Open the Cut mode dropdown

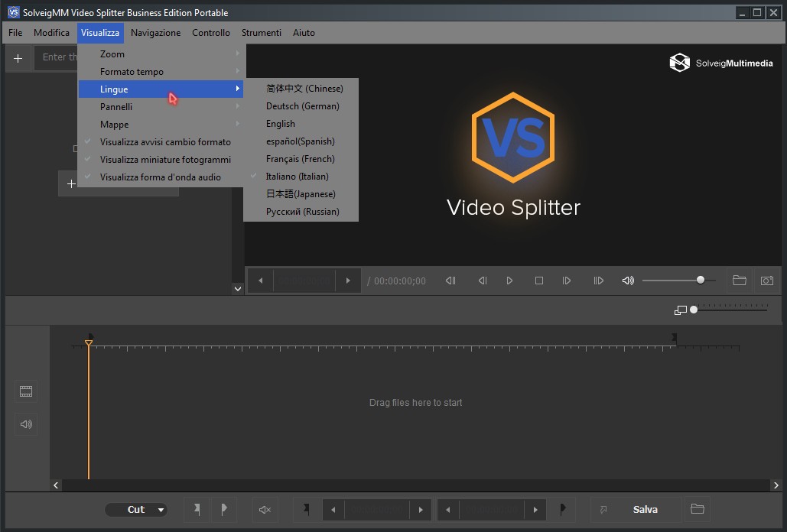pos(136,509)
